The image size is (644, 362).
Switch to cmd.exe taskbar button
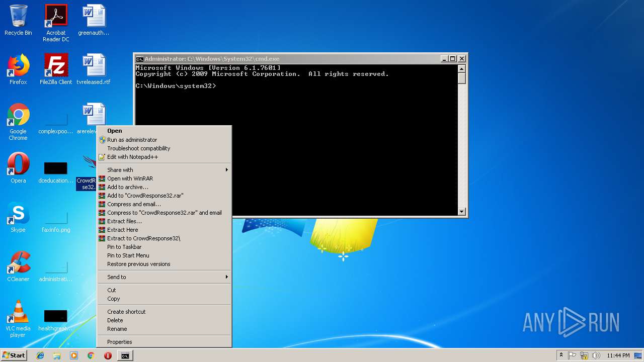click(x=125, y=355)
